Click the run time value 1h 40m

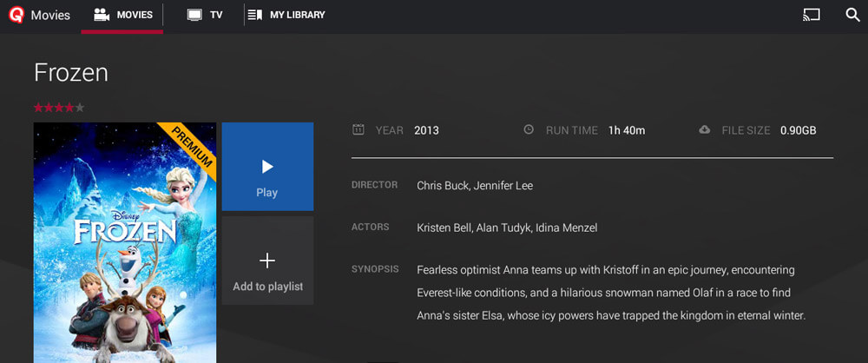(x=627, y=131)
